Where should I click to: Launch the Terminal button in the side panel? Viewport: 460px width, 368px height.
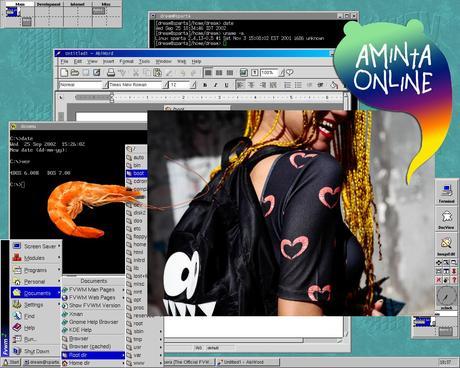446,192
